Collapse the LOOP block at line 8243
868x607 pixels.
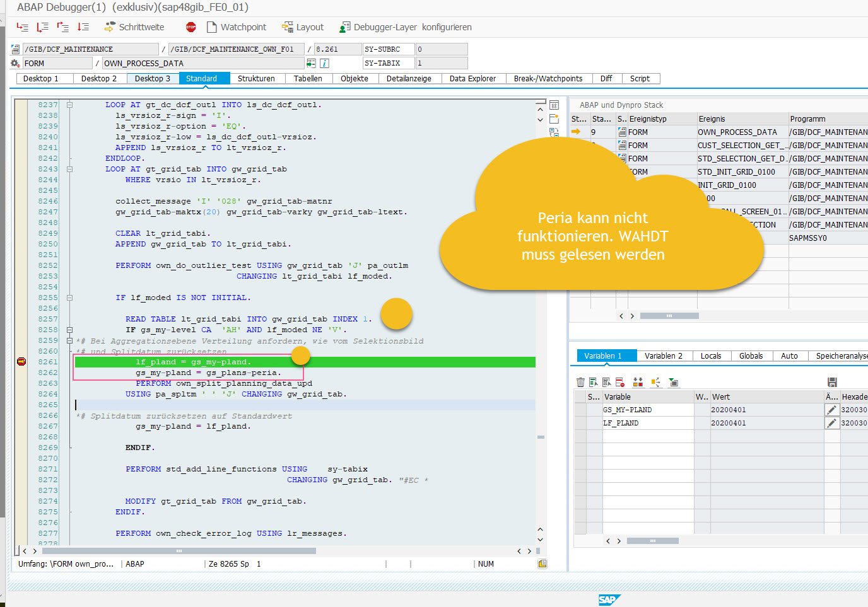coord(70,169)
